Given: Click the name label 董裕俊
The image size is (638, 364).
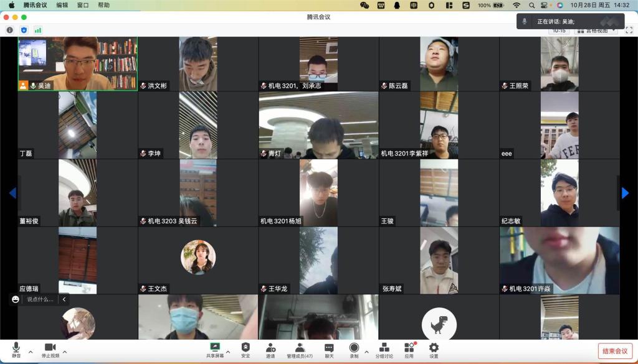Looking at the screenshot, I should click(x=29, y=222).
